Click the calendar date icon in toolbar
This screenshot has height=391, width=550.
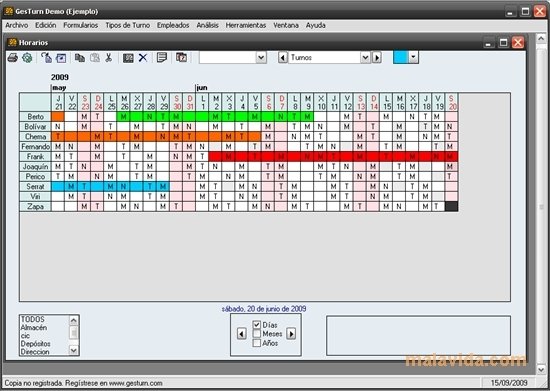181,57
